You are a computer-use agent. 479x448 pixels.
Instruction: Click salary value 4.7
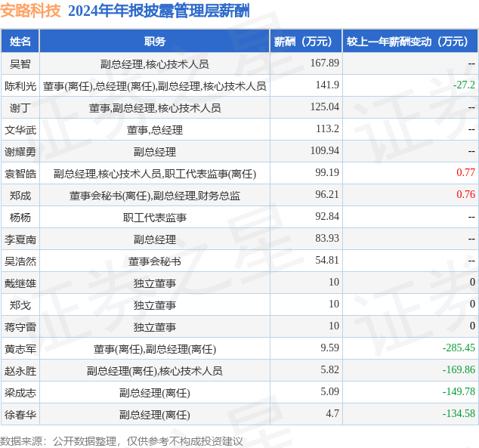point(332,414)
